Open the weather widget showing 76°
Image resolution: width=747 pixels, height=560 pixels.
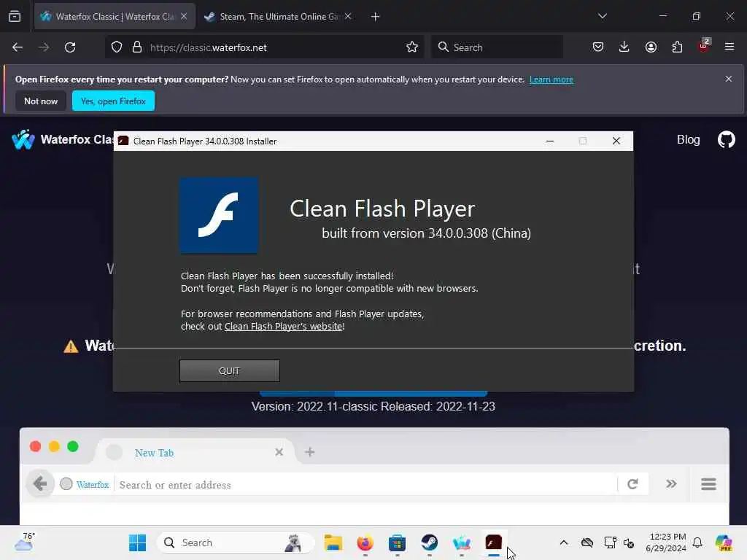pyautogui.click(x=25, y=542)
